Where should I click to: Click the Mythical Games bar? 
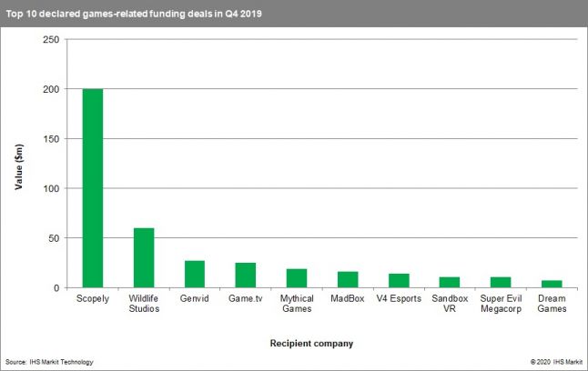(297, 278)
